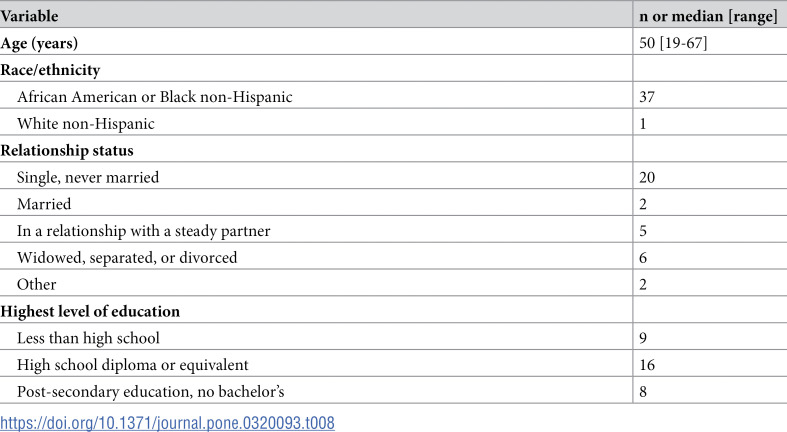
Task: Select the Relationship status section heading
Action: (67, 151)
